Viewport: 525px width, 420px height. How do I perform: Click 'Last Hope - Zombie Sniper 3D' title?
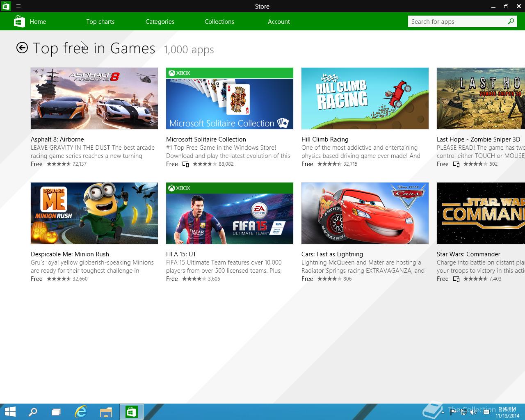pos(478,139)
